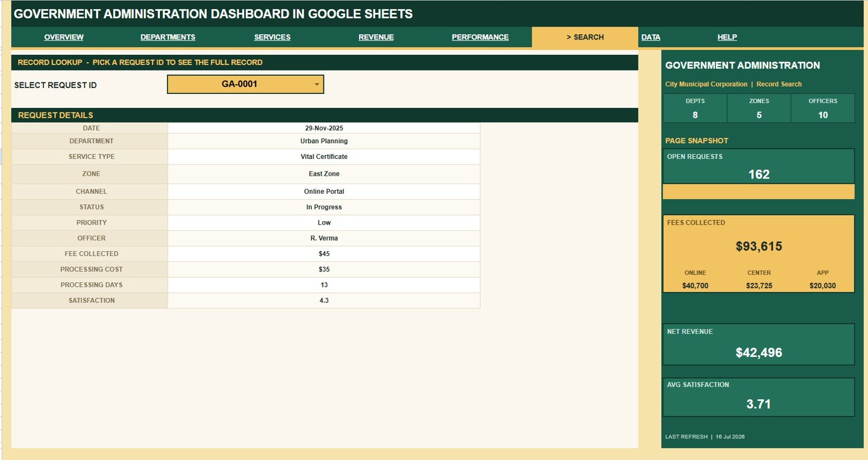The width and height of the screenshot is (868, 460).
Task: Open the OVERVIEW navigation link
Action: pos(64,37)
